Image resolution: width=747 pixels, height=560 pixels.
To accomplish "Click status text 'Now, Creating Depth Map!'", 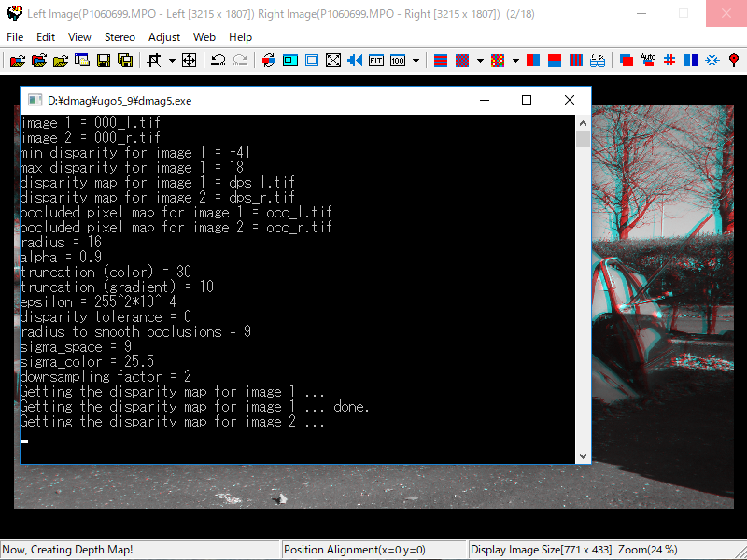I will pos(67,550).
